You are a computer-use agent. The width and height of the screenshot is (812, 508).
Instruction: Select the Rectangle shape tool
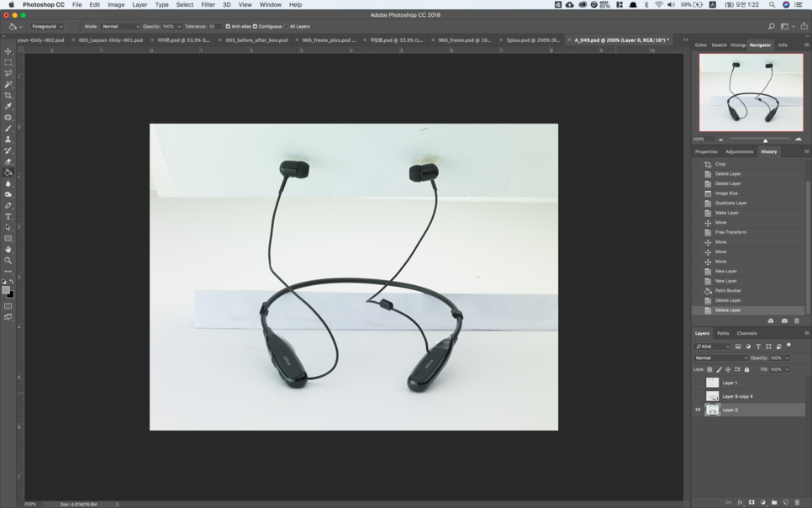pyautogui.click(x=8, y=239)
